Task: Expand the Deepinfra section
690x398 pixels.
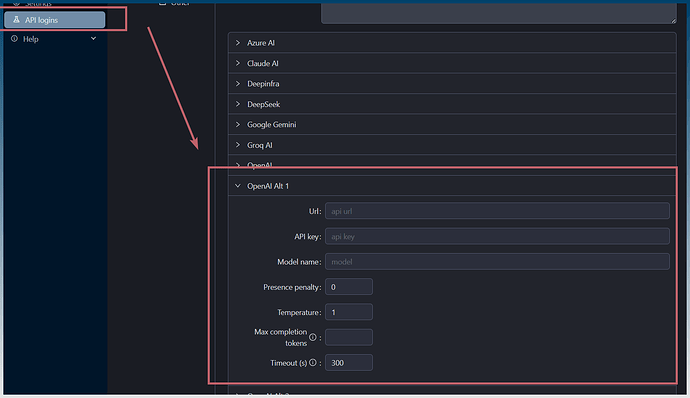Action: click(x=452, y=84)
